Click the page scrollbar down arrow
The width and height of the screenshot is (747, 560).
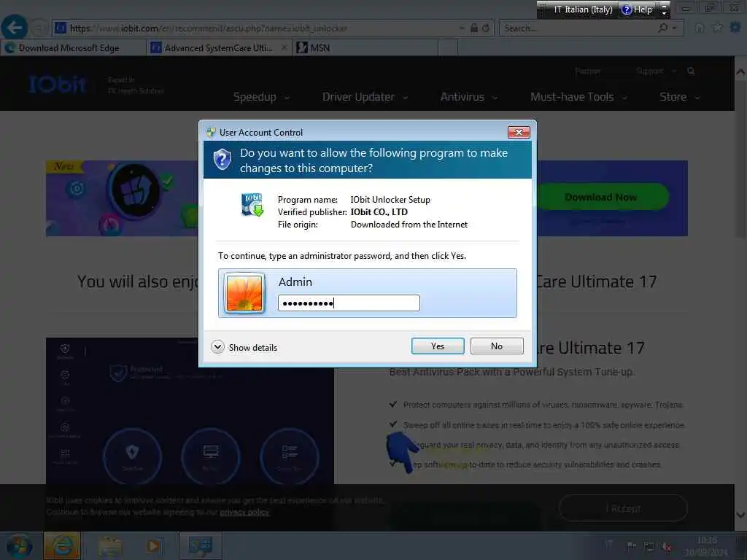[x=740, y=515]
